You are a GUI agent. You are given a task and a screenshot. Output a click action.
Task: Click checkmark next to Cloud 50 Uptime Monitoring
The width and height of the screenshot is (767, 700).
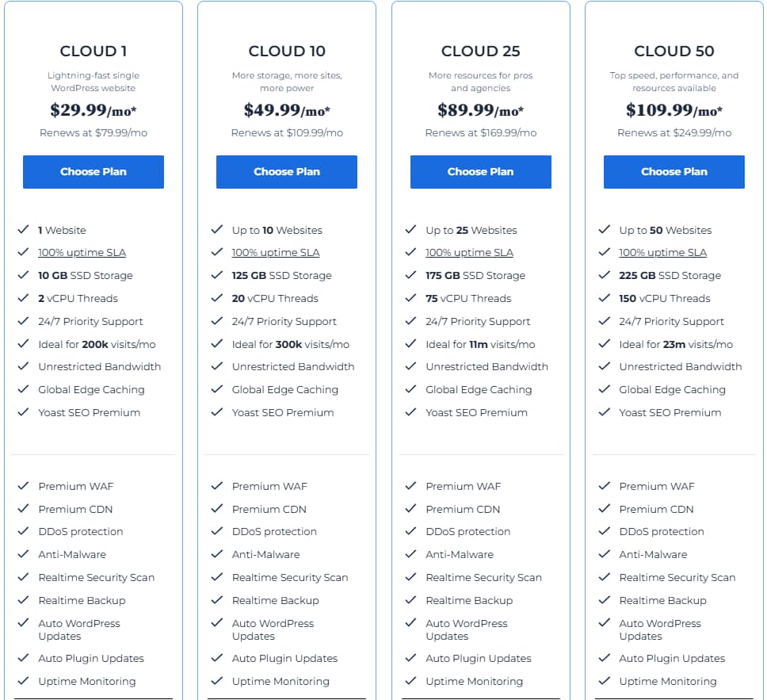[605, 681]
